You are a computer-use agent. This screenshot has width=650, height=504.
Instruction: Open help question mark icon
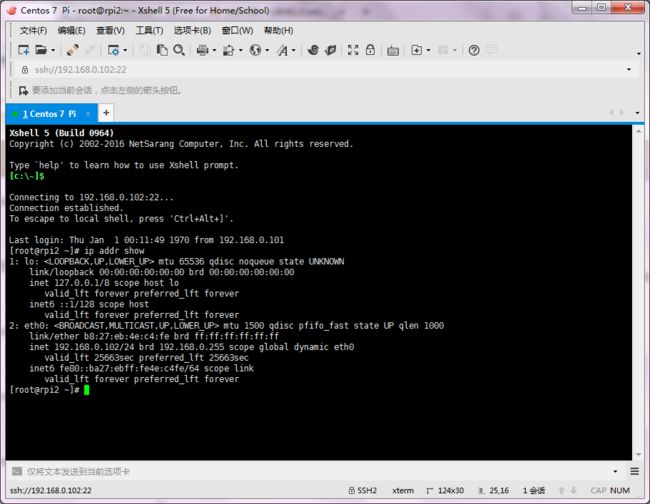point(474,50)
